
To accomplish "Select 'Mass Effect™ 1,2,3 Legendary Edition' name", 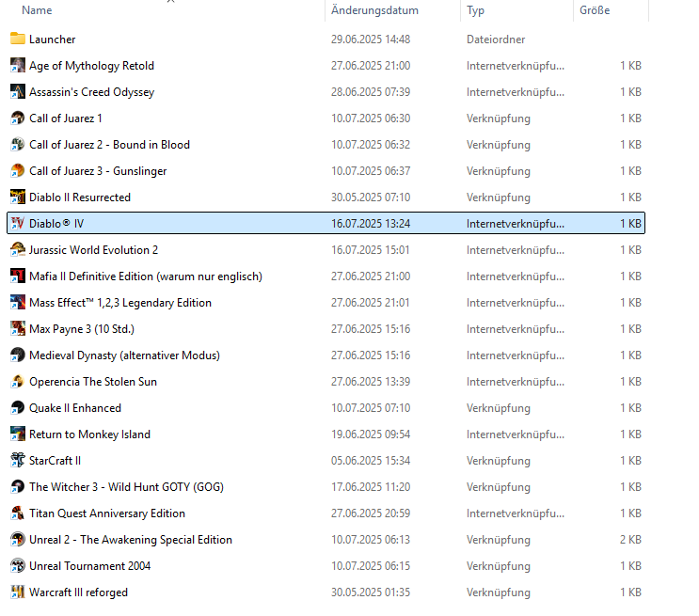I will [x=119, y=303].
